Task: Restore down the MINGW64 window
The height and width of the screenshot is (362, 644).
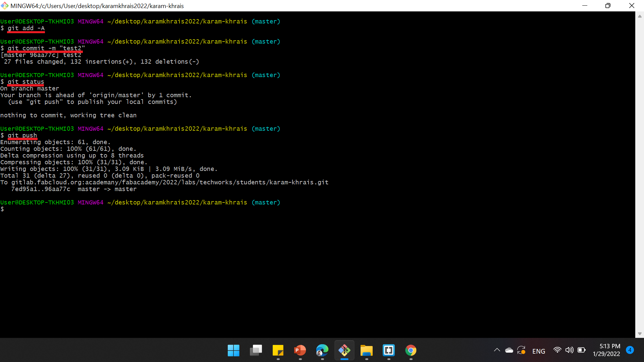Action: (608, 6)
